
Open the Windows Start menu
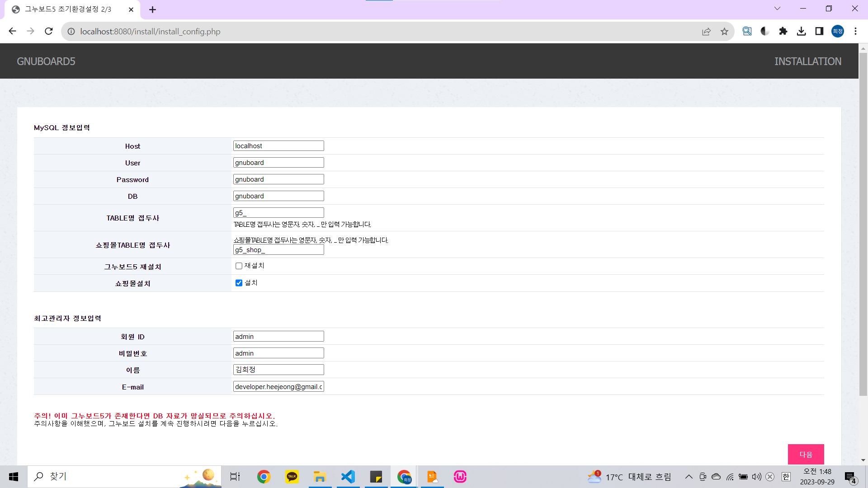pos(14,477)
